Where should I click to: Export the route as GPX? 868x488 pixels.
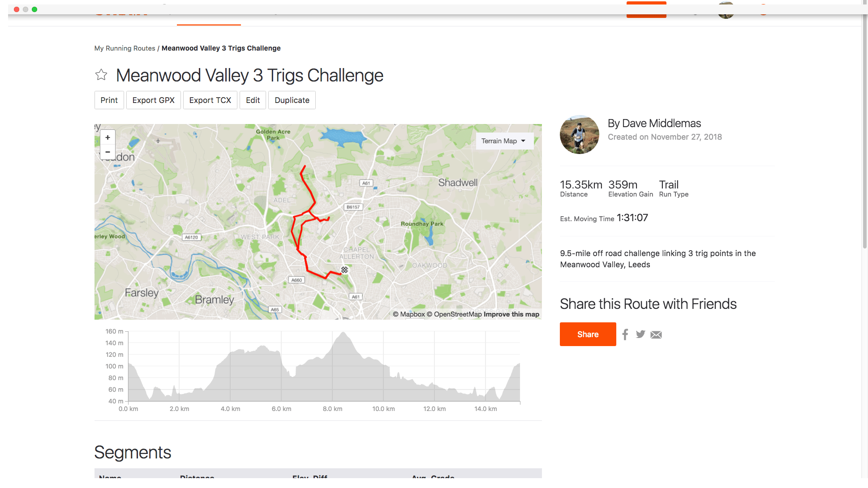pyautogui.click(x=153, y=100)
